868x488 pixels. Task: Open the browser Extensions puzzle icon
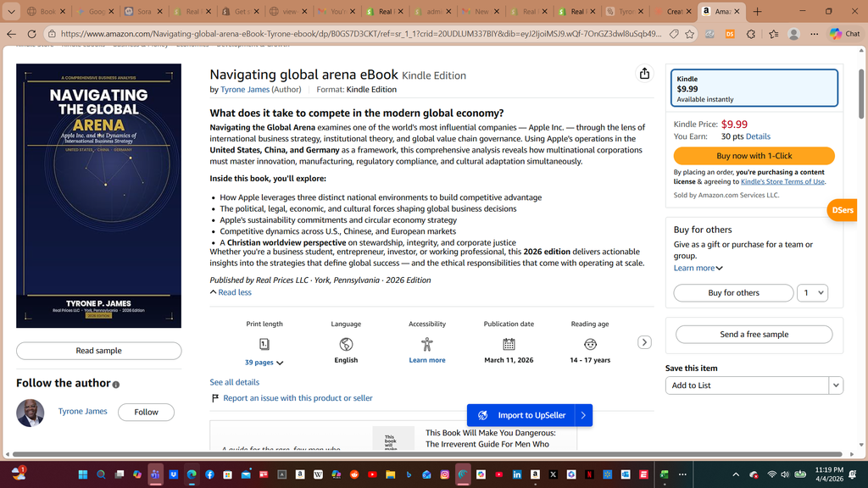coord(751,34)
